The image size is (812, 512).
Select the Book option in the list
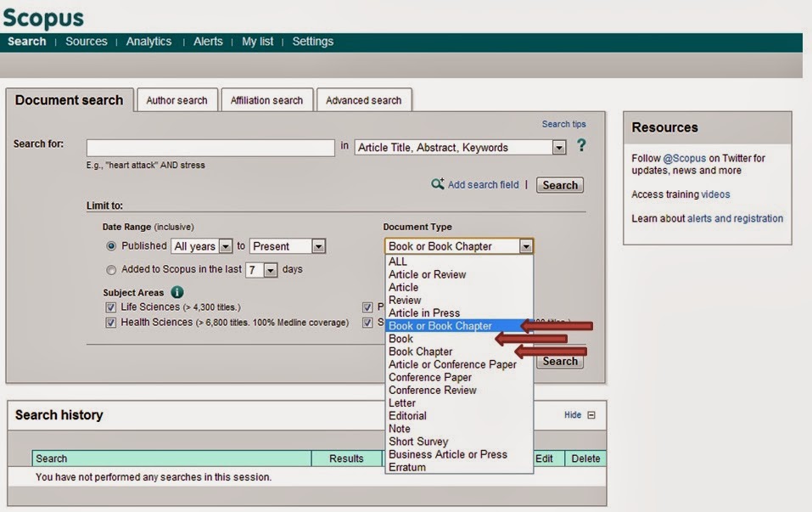(459, 339)
